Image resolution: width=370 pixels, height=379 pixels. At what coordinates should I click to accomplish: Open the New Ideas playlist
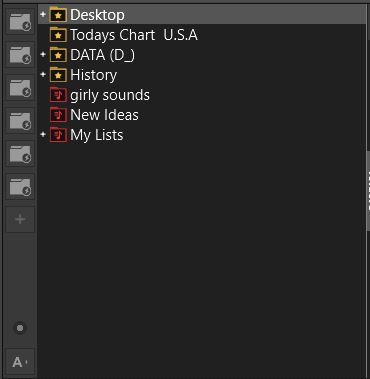click(x=104, y=115)
